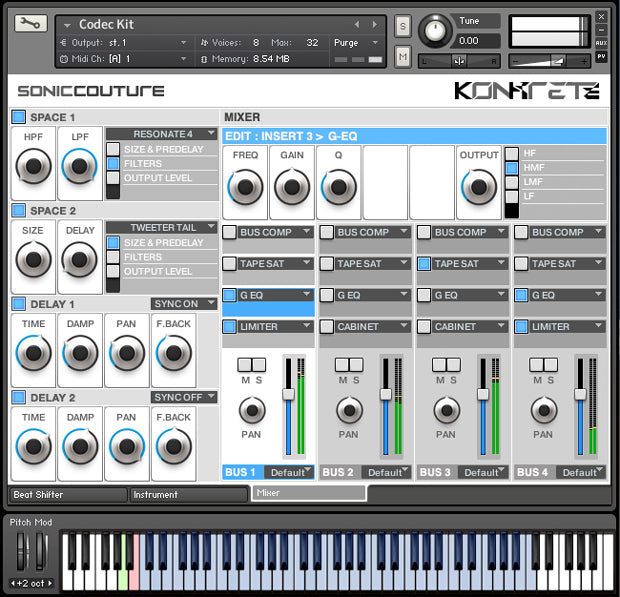Toggle the SPACE 1 enable switch
This screenshot has width=620, height=597.
(18, 117)
